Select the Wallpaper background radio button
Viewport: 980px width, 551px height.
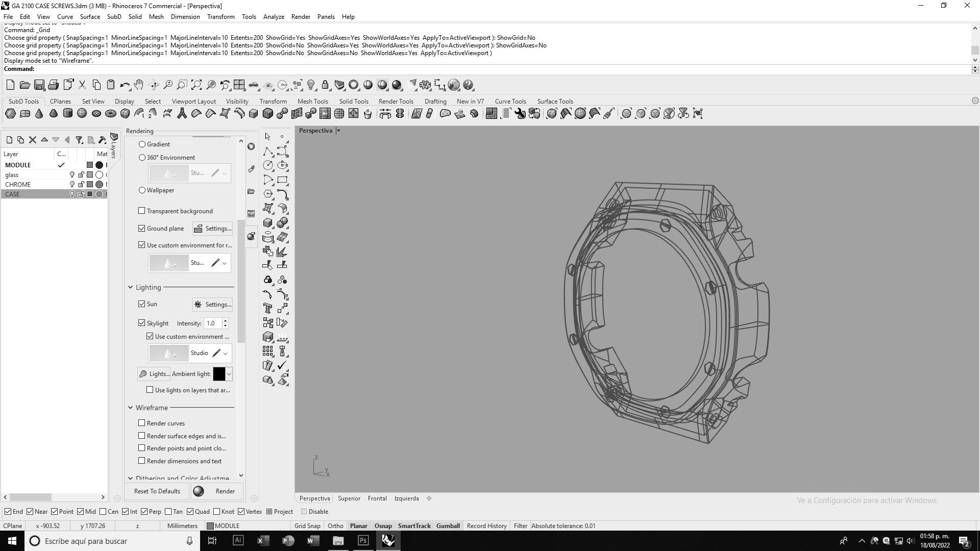[142, 190]
